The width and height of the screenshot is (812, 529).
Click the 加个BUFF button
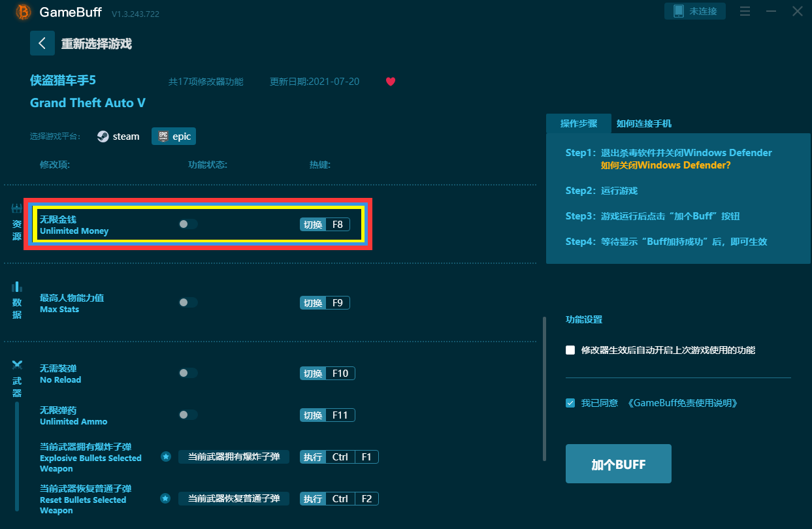[x=619, y=464]
